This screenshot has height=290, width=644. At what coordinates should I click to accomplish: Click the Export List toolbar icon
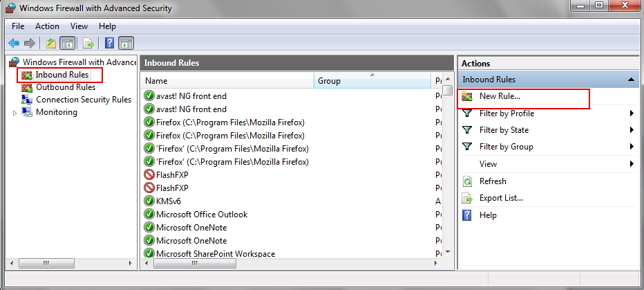[x=88, y=43]
